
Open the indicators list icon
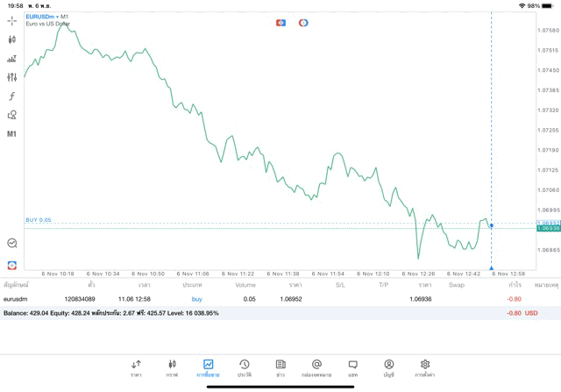click(12, 59)
